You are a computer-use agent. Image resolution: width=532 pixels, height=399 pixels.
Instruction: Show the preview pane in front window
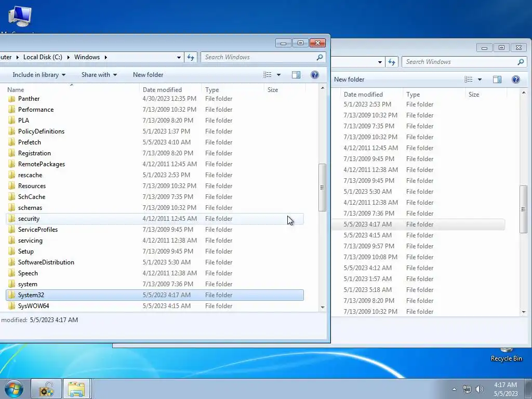[296, 75]
